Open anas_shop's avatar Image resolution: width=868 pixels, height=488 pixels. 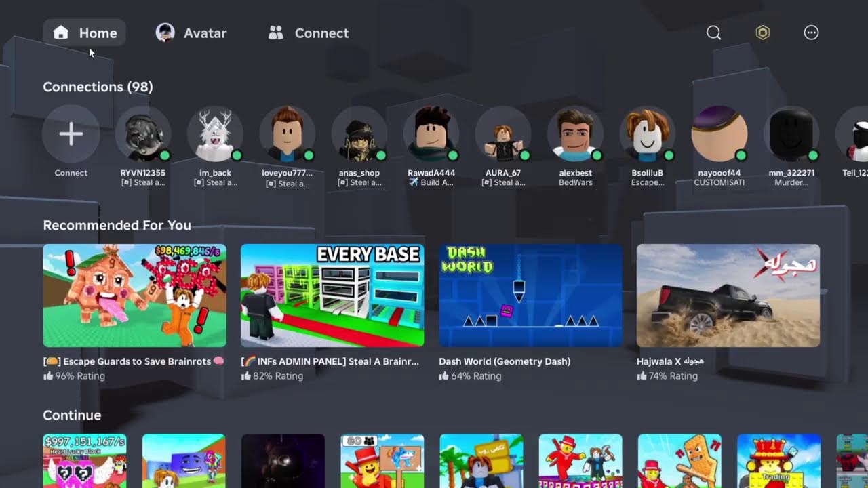(x=359, y=134)
